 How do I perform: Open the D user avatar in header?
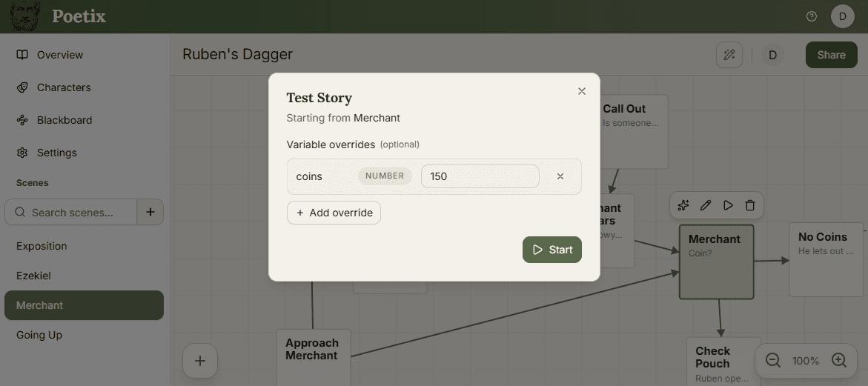(843, 16)
